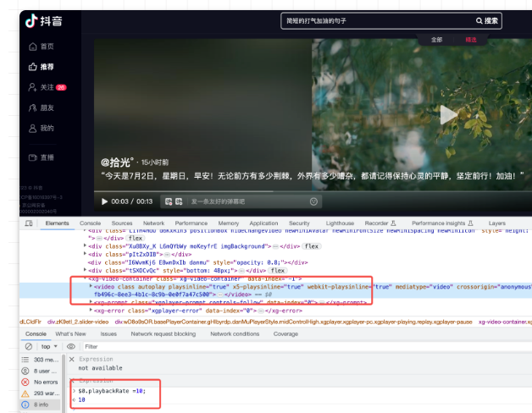Toggle the danmaku display icon
The width and height of the screenshot is (532, 413).
pyautogui.click(x=169, y=201)
